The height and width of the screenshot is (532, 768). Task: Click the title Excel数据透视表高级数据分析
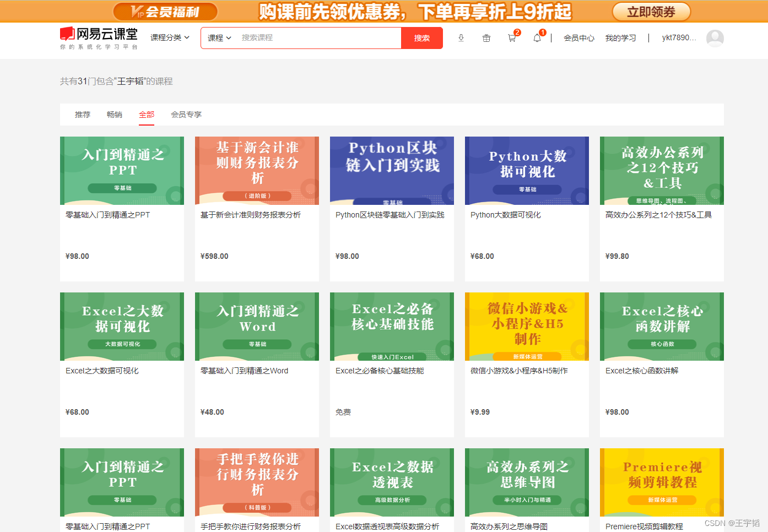(x=387, y=526)
